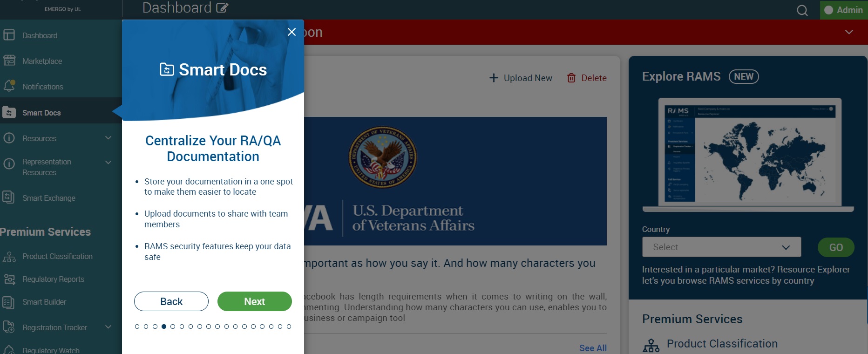Open the Country Select dropdown
Image resolution: width=868 pixels, height=354 pixels.
[721, 247]
